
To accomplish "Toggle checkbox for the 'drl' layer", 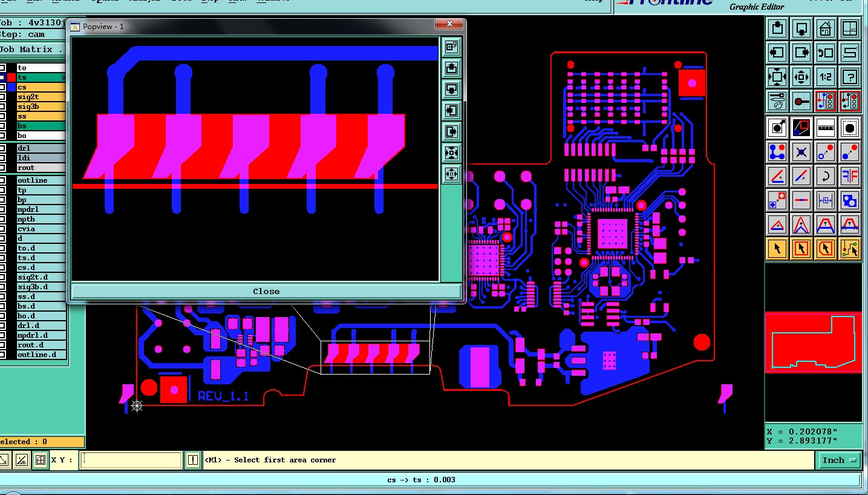I will [x=2, y=148].
